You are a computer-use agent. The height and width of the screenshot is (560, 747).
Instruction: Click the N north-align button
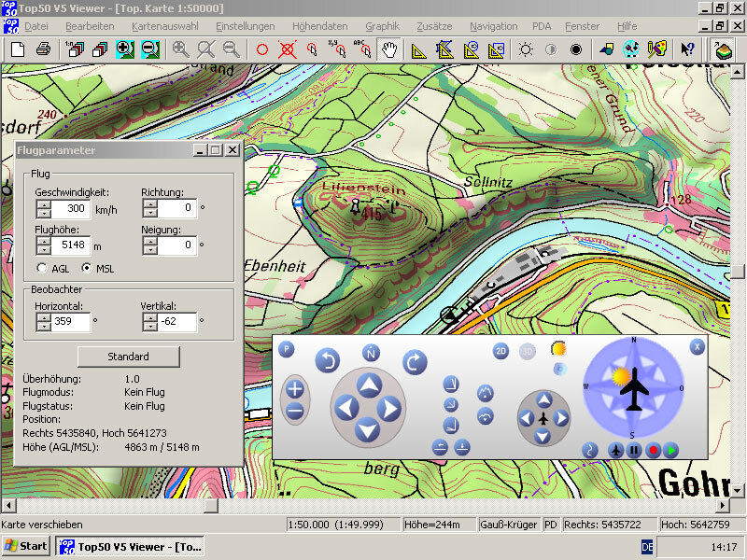tap(371, 354)
